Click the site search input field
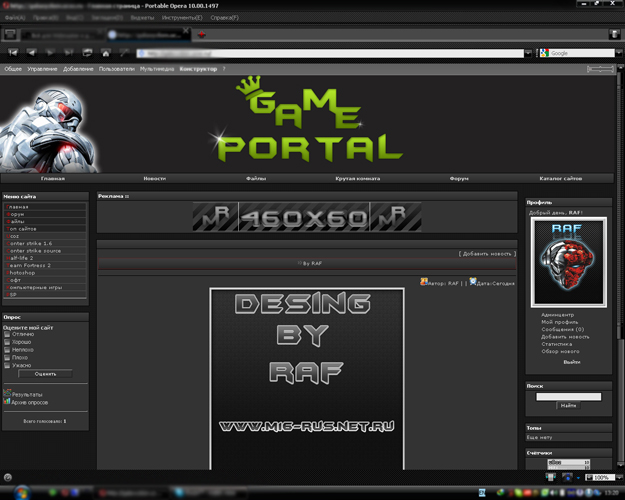The width and height of the screenshot is (625, 500). (568, 397)
